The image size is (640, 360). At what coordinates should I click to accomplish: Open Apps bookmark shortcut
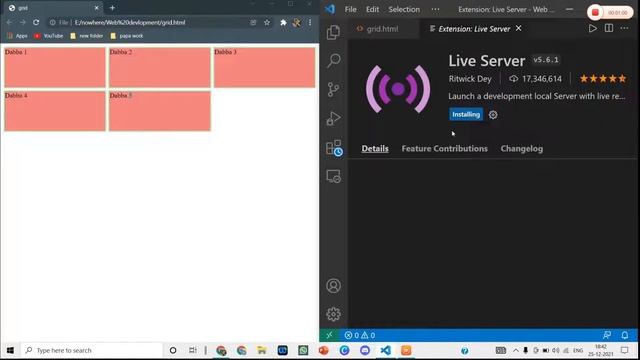[17, 36]
